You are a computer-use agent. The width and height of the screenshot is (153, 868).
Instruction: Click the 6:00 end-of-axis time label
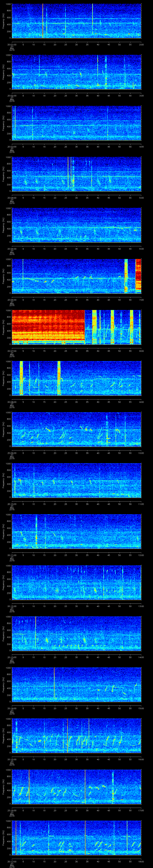pyautogui.click(x=141, y=249)
